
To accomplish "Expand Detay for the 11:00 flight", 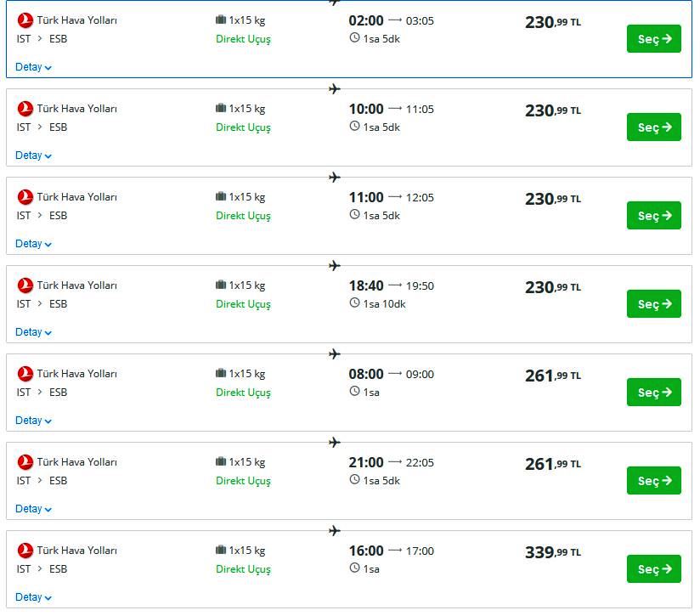I will tap(33, 244).
